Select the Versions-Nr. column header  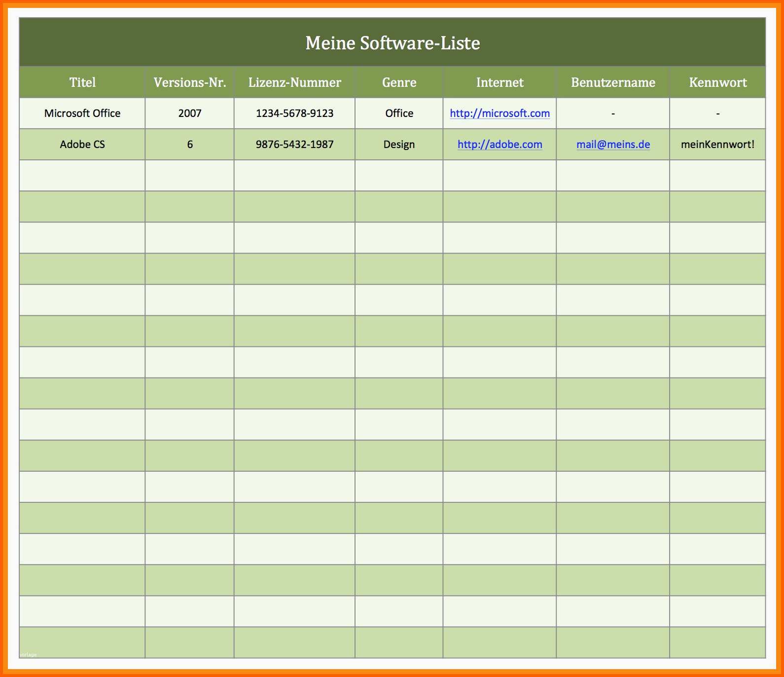pos(190,82)
